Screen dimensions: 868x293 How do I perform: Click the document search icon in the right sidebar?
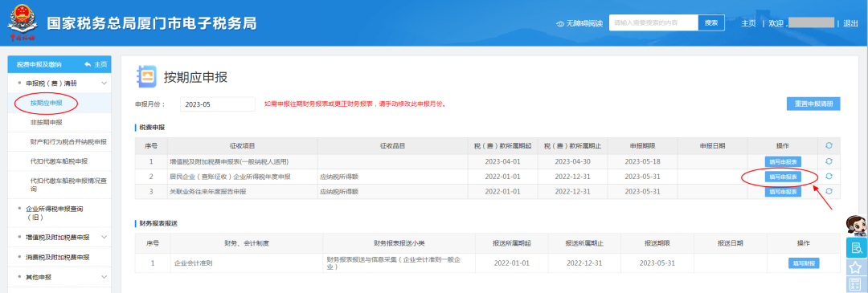pos(857,247)
